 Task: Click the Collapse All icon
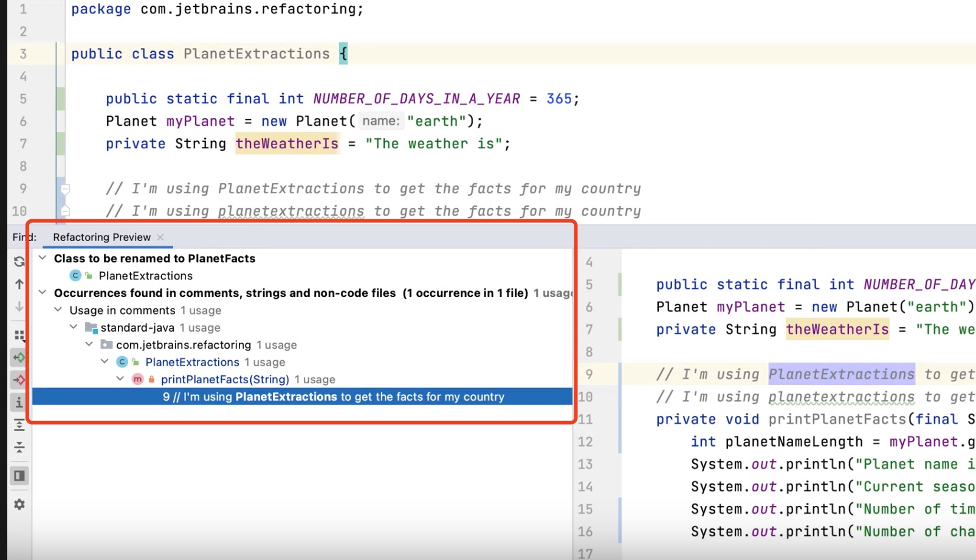click(x=19, y=447)
